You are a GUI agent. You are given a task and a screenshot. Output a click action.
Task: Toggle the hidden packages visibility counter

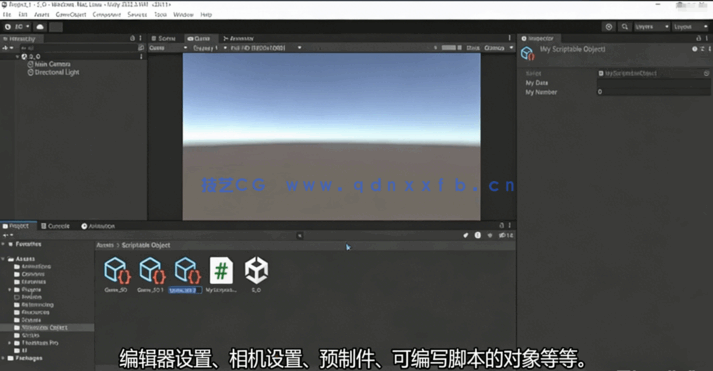click(x=506, y=235)
